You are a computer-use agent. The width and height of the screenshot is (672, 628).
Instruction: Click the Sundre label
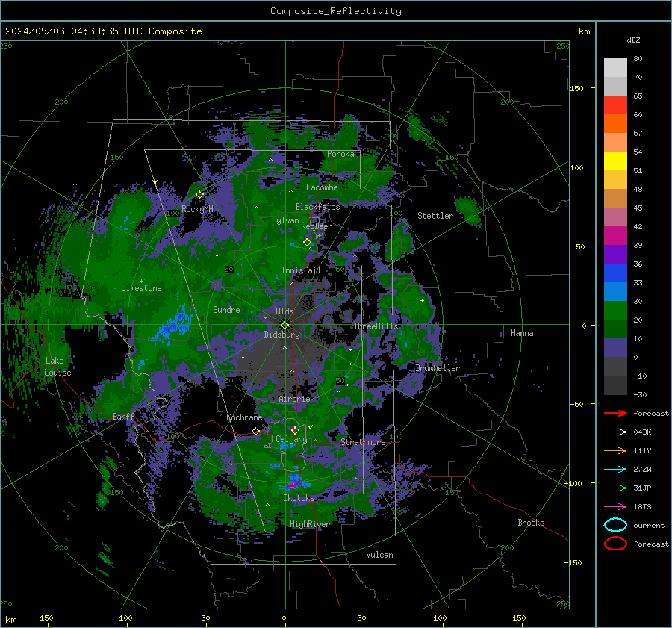[226, 309]
